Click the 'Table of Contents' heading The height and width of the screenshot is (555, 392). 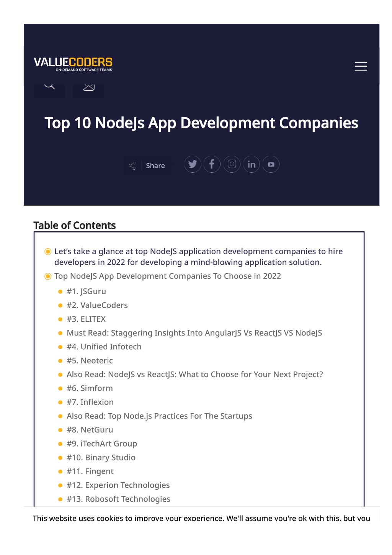coord(75,225)
